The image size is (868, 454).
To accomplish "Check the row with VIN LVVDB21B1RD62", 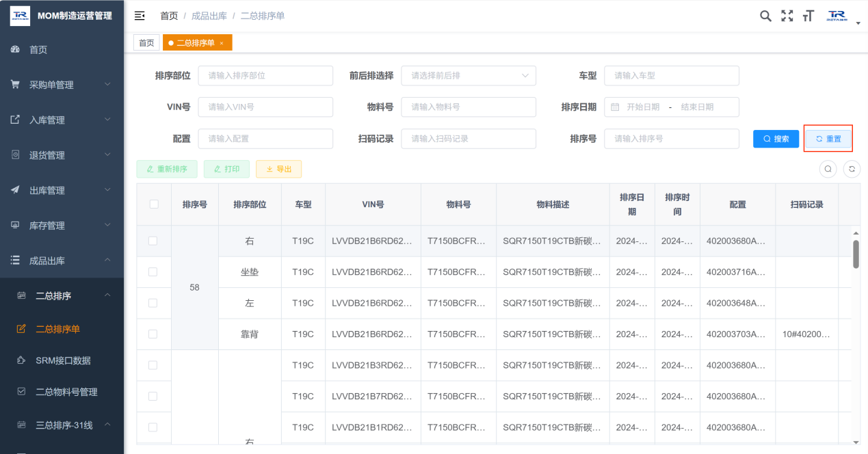I will pos(153,427).
